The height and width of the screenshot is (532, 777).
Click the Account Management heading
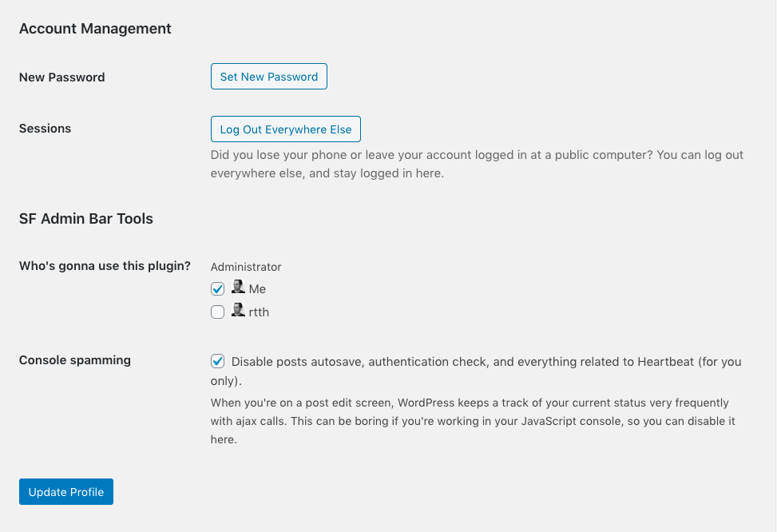[x=95, y=29]
